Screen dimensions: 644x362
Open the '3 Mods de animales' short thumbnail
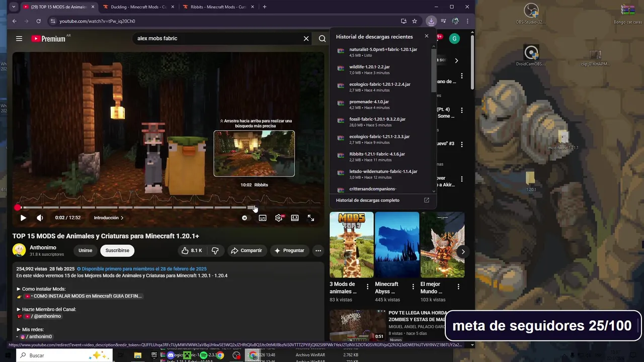tap(351, 245)
